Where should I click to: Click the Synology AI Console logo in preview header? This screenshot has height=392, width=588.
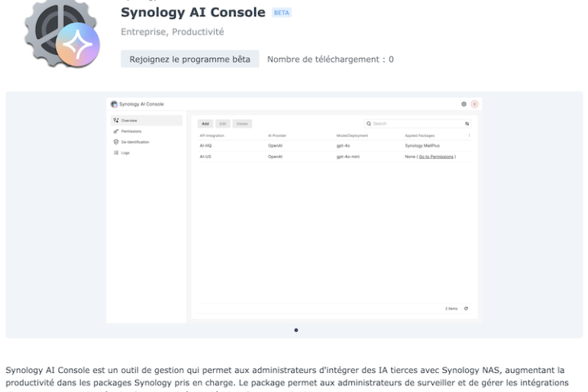(114, 104)
